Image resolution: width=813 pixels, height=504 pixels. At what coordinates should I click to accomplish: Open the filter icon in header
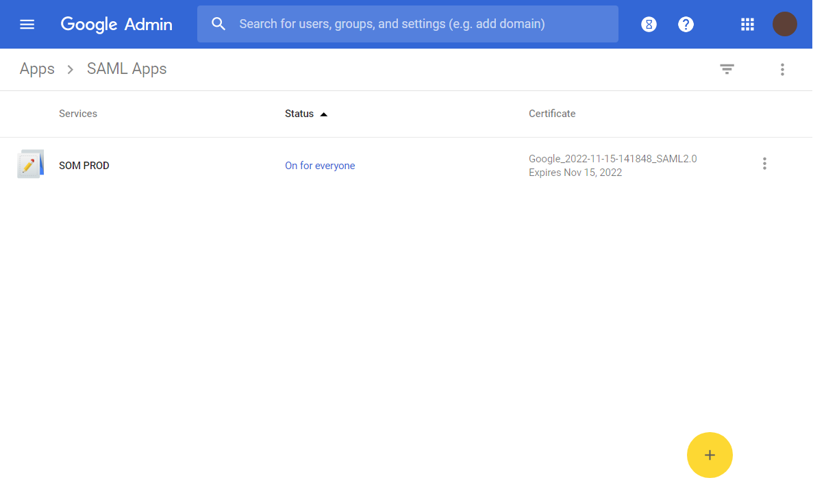pyautogui.click(x=727, y=69)
